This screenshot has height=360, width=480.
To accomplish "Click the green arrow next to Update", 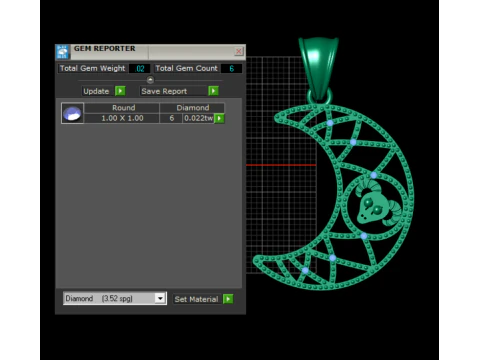I will [120, 91].
